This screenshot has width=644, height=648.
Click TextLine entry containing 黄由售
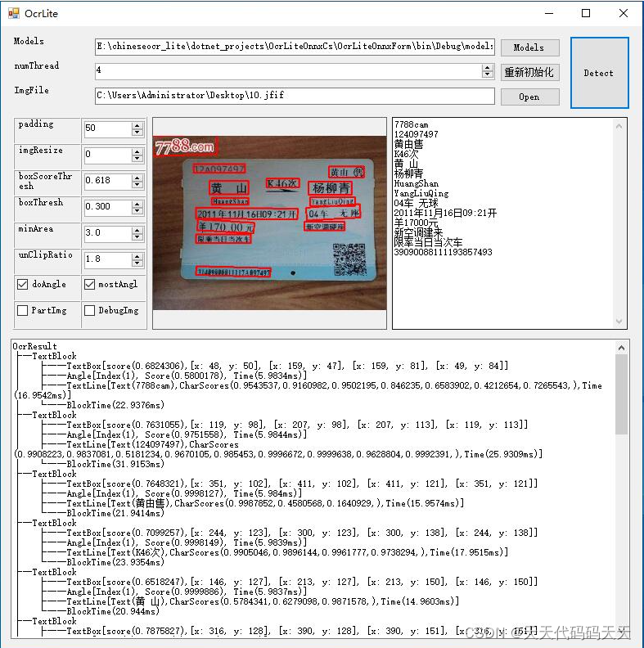coord(265,503)
